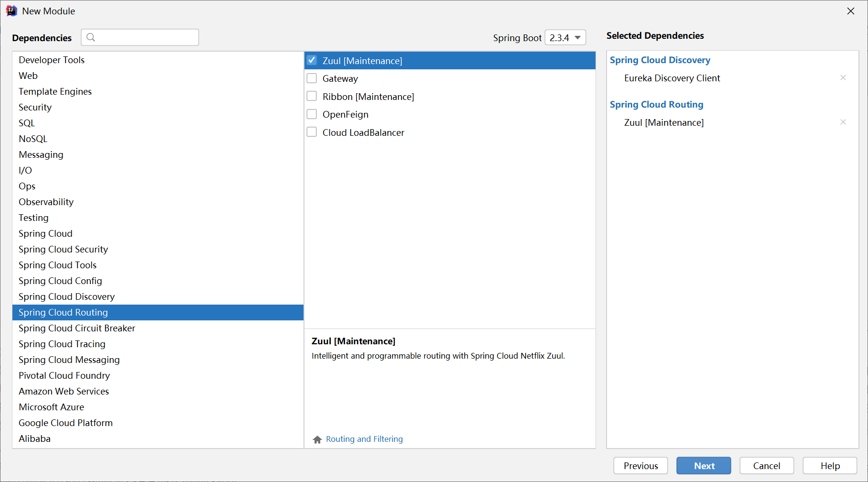Click the home icon beside Routing and Filtering

[317, 439]
